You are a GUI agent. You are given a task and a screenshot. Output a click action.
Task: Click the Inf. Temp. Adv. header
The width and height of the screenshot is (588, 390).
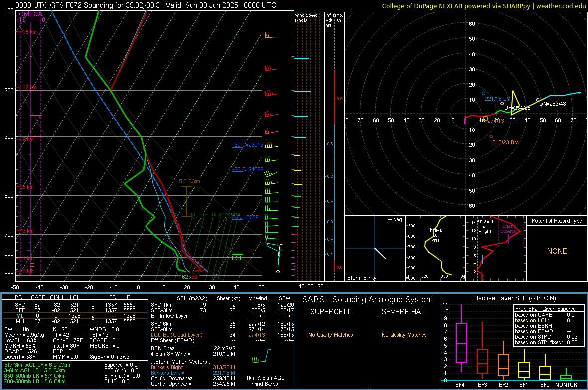click(334, 20)
